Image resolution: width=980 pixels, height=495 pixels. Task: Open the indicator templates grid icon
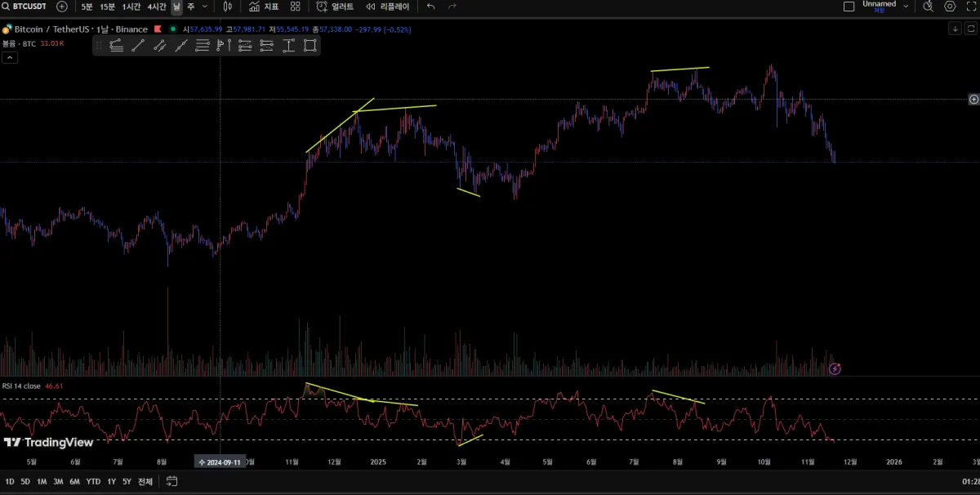click(x=296, y=7)
